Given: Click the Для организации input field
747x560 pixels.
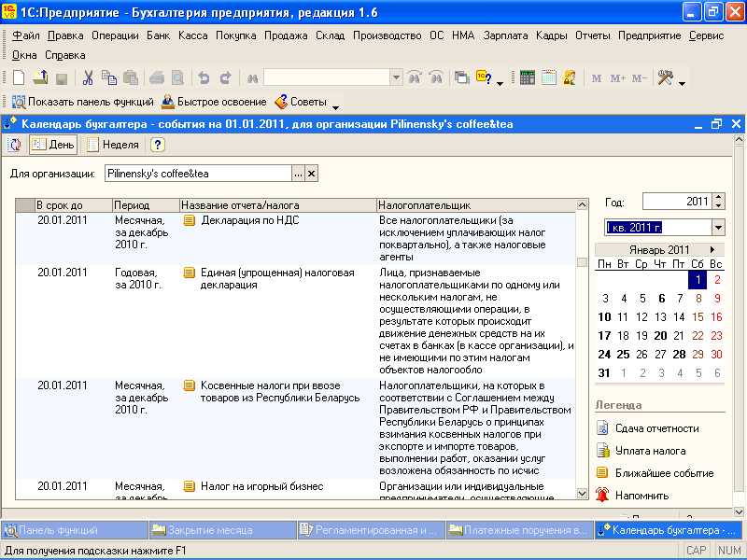Looking at the screenshot, I should click(x=198, y=174).
